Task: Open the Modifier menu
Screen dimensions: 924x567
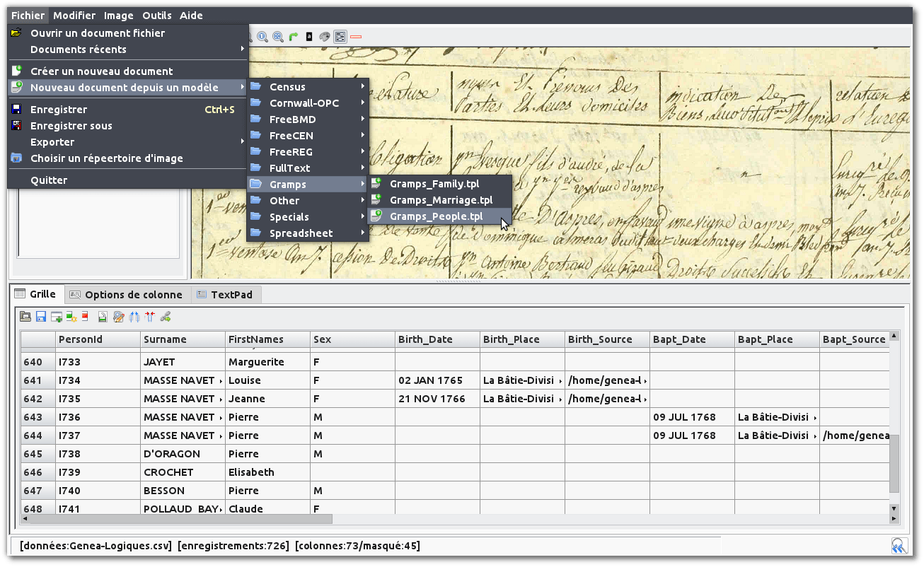Action: (x=74, y=16)
